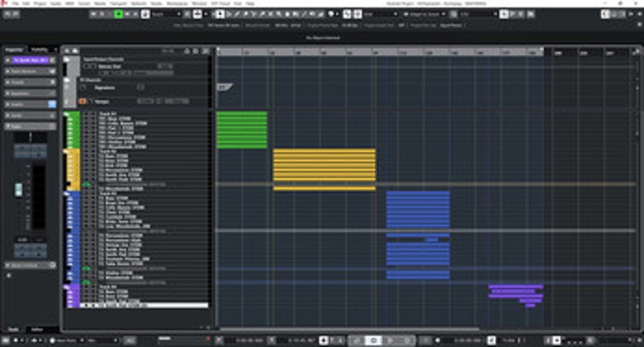The width and height of the screenshot is (644, 347).
Task: Open the Grid snap type dropdown
Action: click(381, 14)
